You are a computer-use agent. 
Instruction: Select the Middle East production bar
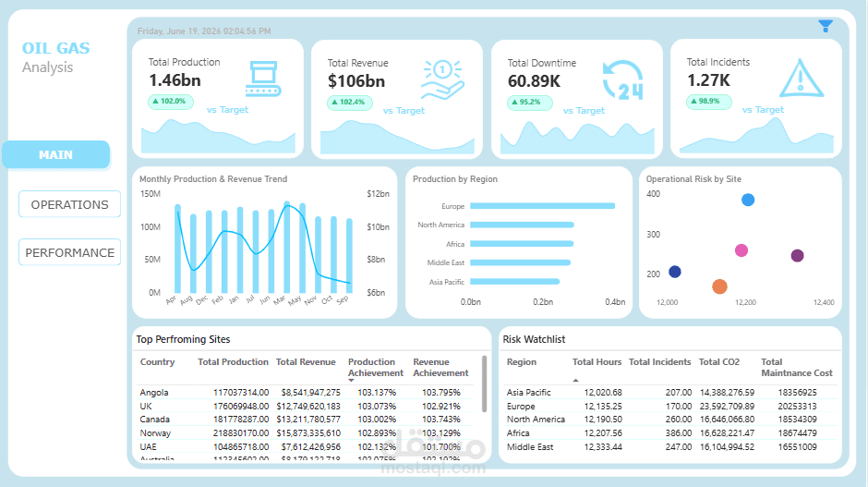pyautogui.click(x=521, y=262)
